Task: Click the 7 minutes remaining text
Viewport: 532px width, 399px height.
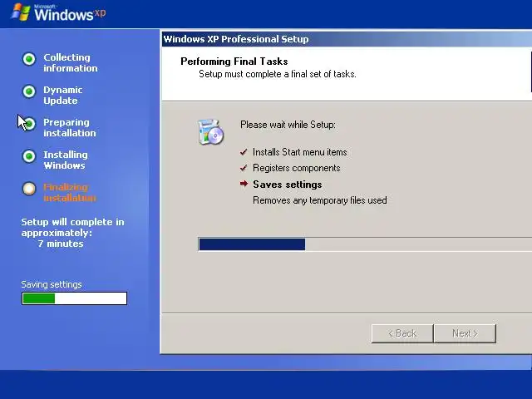Action: pyautogui.click(x=61, y=244)
